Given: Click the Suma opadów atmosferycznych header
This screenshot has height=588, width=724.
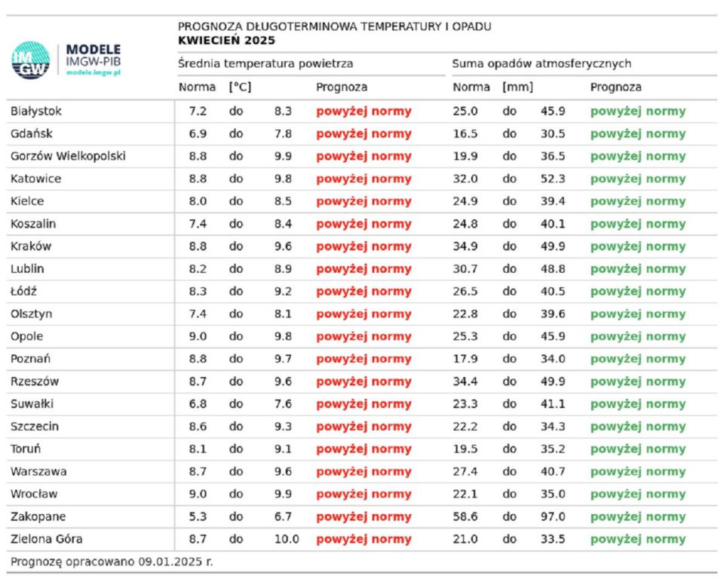Looking at the screenshot, I should click(541, 63).
